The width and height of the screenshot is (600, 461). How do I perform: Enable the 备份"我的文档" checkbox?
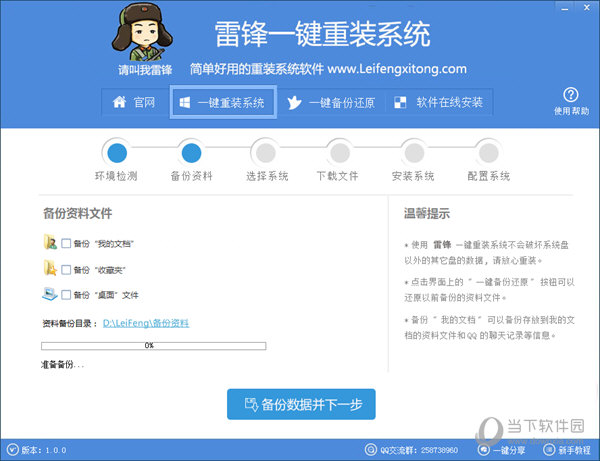click(x=66, y=243)
